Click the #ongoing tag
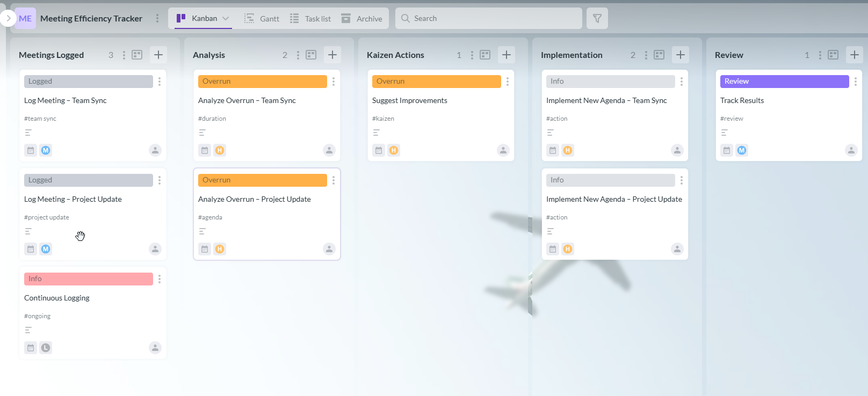The image size is (868, 396). pos(37,316)
